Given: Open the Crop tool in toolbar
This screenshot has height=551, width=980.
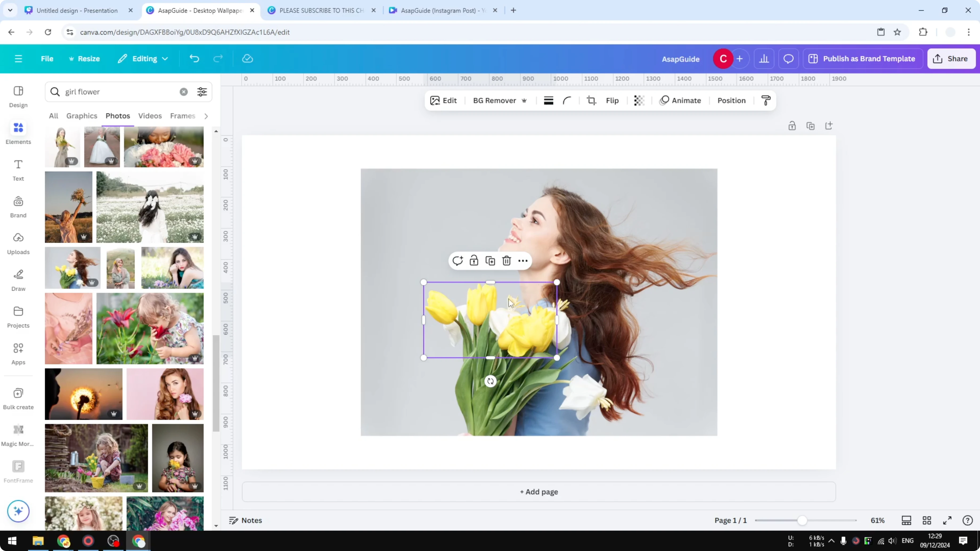Looking at the screenshot, I should click(x=591, y=100).
